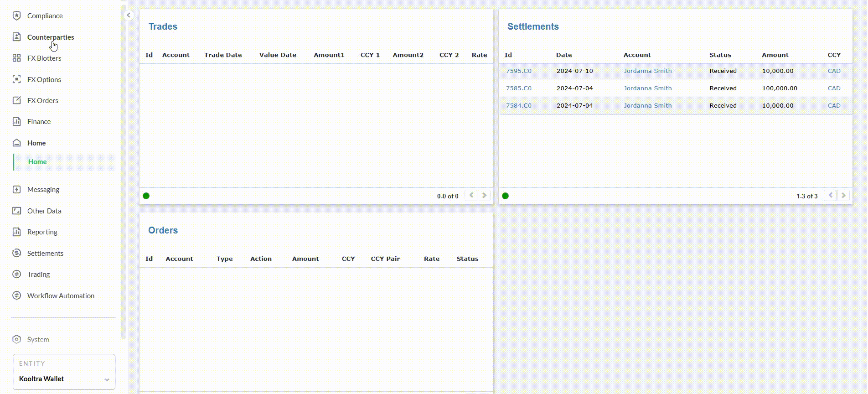Collapse the sidebar with the chevron button
Viewport: 868px width, 394px height.
(x=129, y=15)
